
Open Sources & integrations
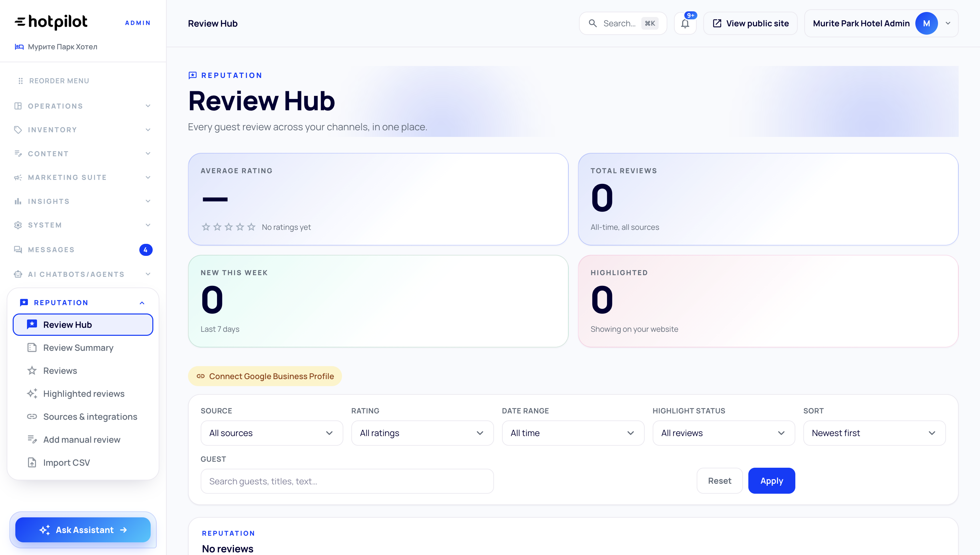(83, 417)
